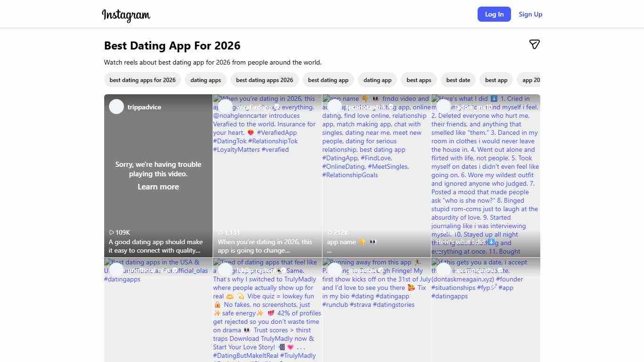Viewport: 644px width, 362px height.
Task: Toggle the 'best apps' filter chip
Action: click(x=419, y=80)
